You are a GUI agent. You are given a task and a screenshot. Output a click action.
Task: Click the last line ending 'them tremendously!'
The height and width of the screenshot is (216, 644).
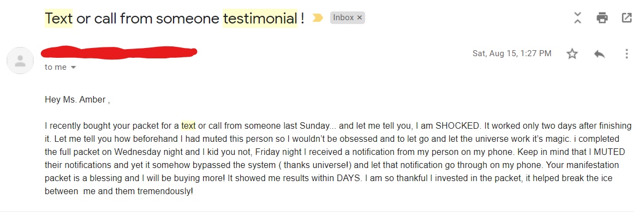coord(118,191)
